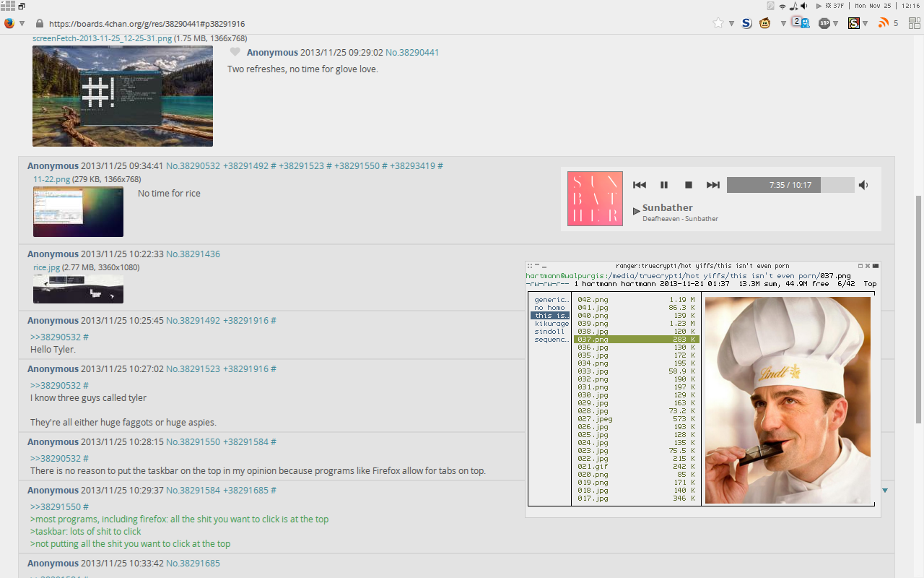
Task: Expand the lake wallpaper screenshot thumbnail
Action: point(123,96)
